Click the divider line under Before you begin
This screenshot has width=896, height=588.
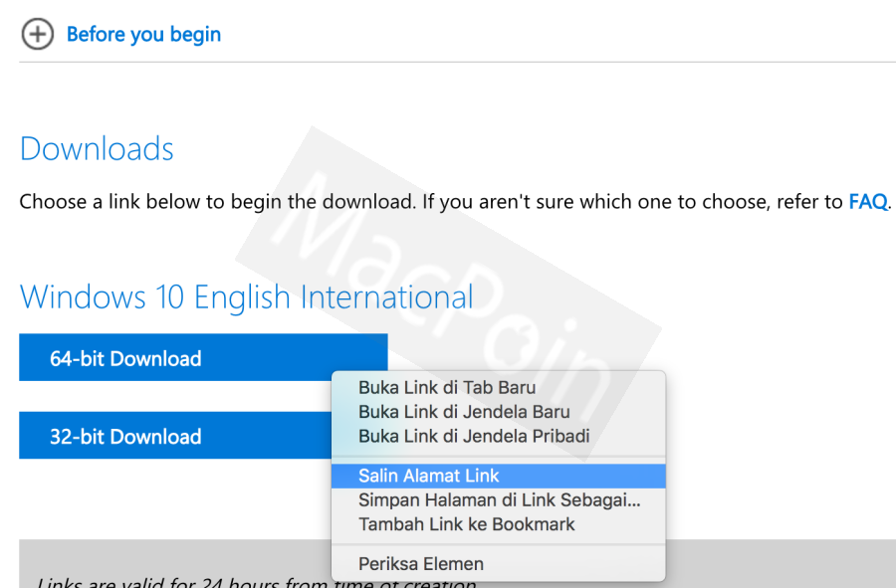pos(457,63)
